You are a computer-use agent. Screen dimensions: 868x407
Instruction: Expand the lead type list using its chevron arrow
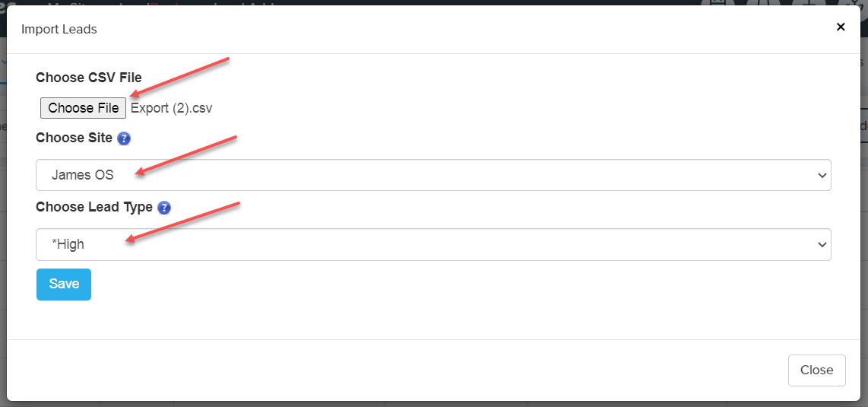tap(821, 245)
